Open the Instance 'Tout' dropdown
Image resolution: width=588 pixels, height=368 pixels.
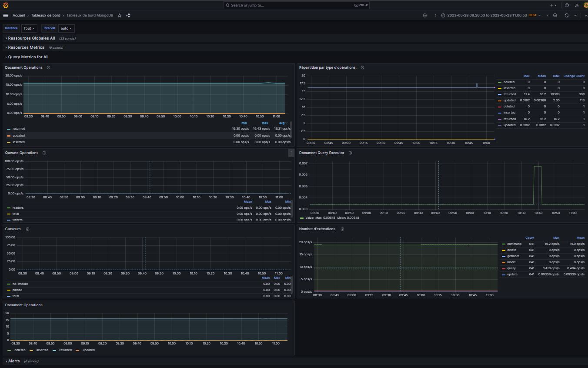click(29, 28)
